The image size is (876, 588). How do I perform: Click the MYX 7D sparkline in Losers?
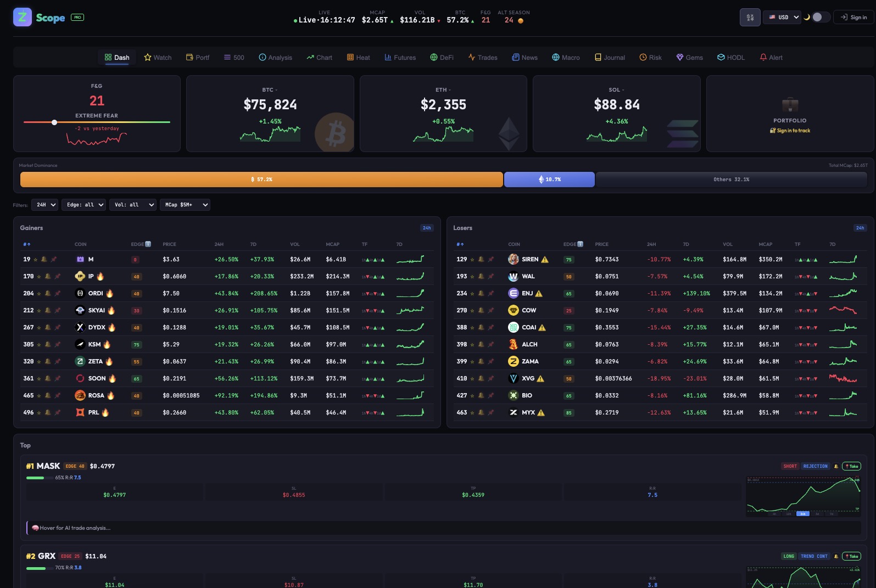point(842,412)
